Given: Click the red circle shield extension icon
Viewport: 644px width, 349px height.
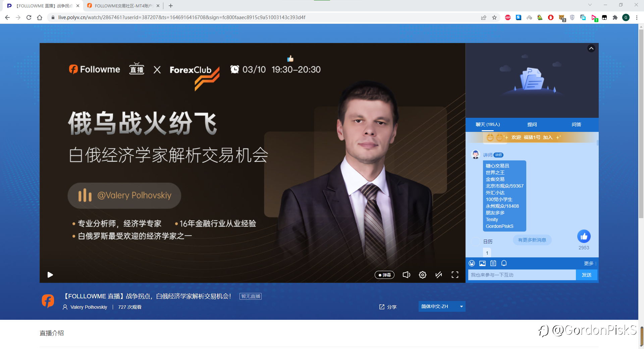Looking at the screenshot, I should point(551,17).
